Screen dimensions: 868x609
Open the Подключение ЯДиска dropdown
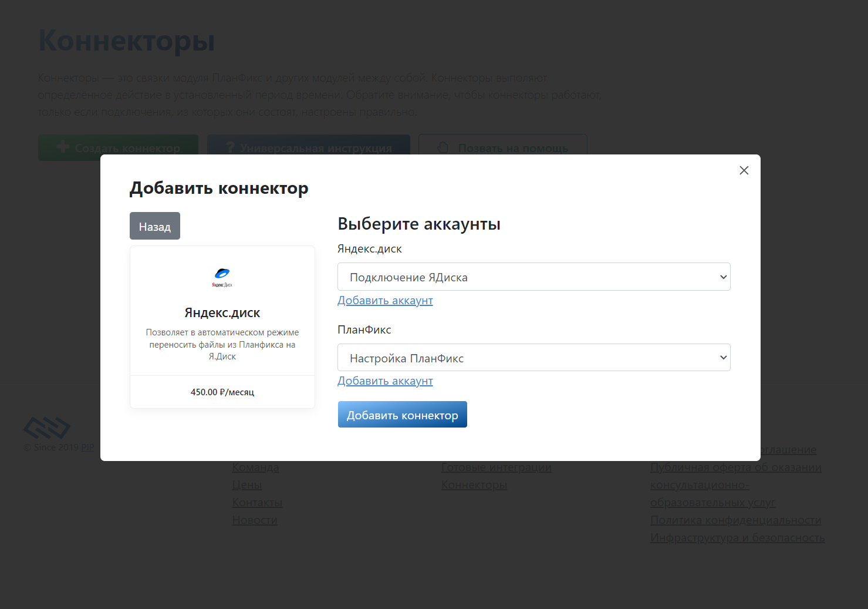click(x=533, y=277)
